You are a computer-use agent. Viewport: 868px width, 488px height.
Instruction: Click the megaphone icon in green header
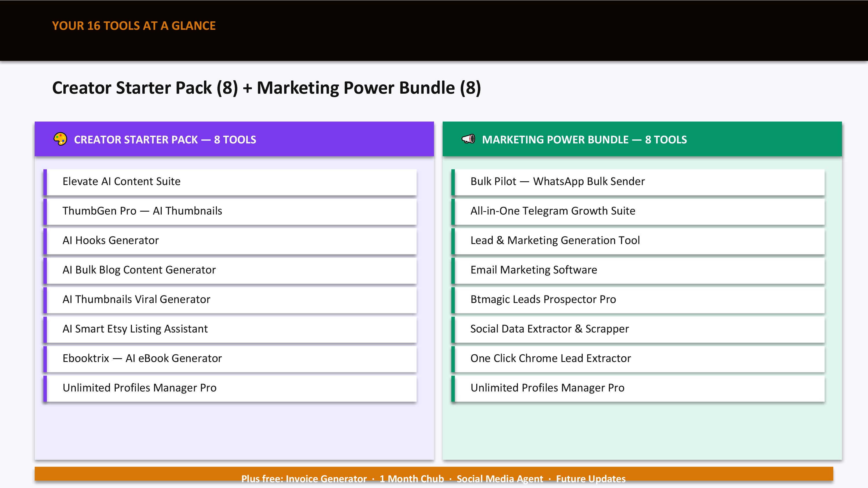tap(468, 139)
